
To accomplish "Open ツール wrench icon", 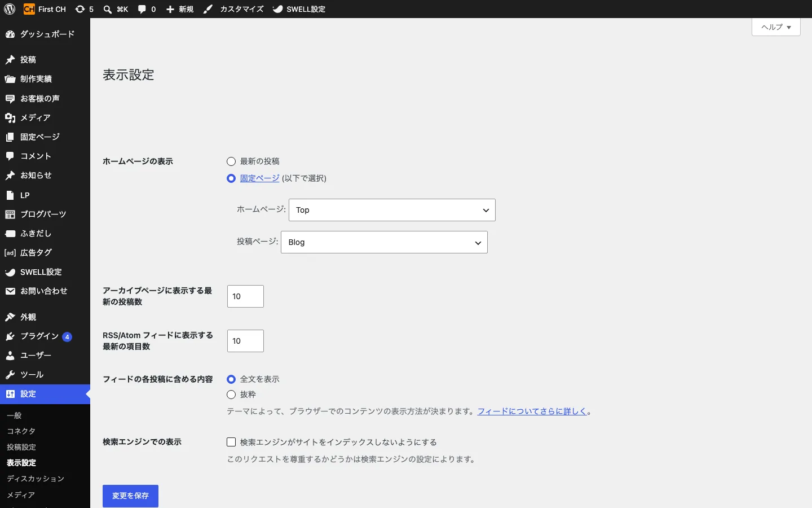I will [10, 375].
